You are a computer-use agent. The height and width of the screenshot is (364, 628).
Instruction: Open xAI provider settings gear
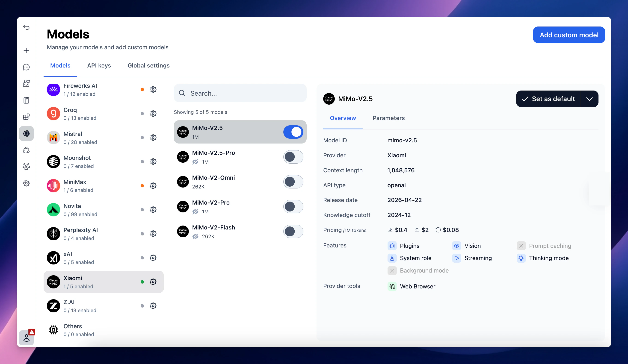[153, 258]
